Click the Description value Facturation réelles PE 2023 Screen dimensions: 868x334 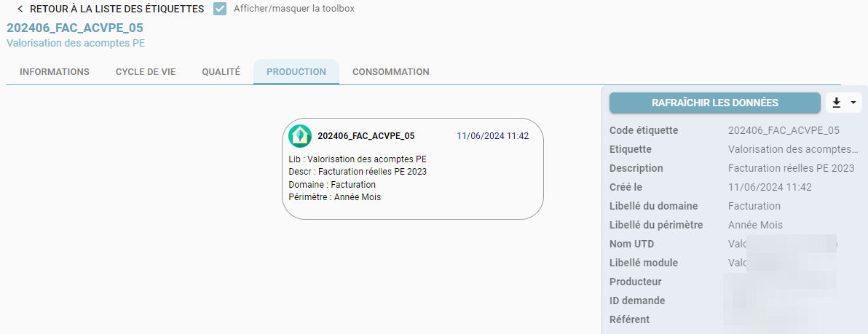pyautogui.click(x=792, y=168)
